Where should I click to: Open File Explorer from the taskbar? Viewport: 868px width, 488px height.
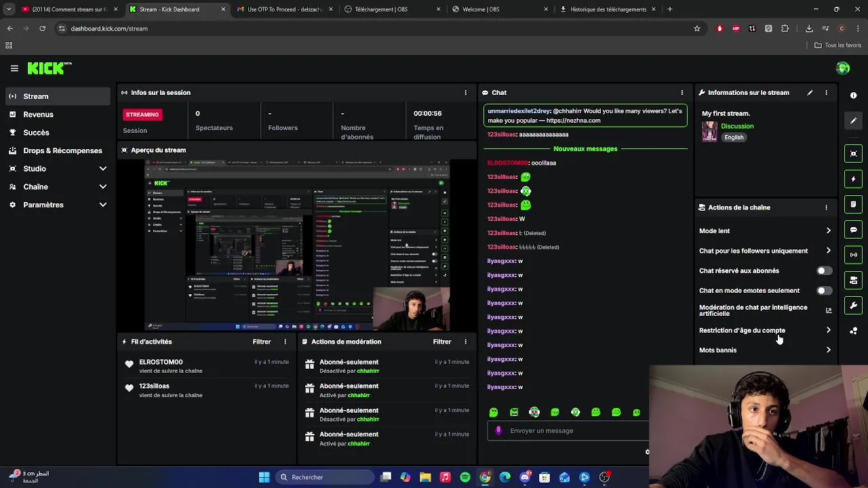pyautogui.click(x=425, y=477)
